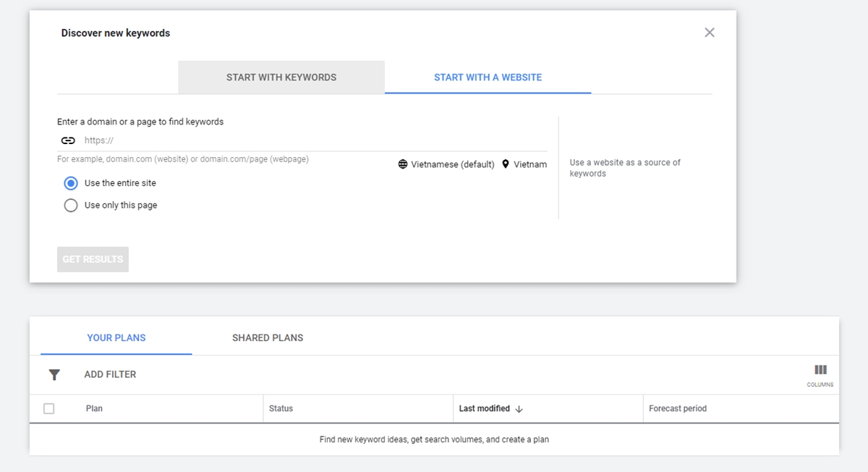Select the Use only this page option
This screenshot has width=868, height=472.
point(71,206)
